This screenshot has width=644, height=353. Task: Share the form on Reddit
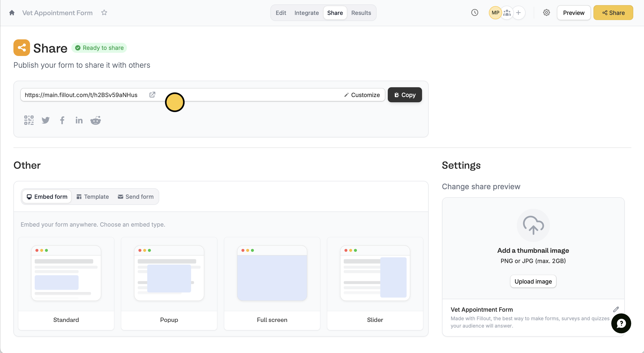pos(95,120)
